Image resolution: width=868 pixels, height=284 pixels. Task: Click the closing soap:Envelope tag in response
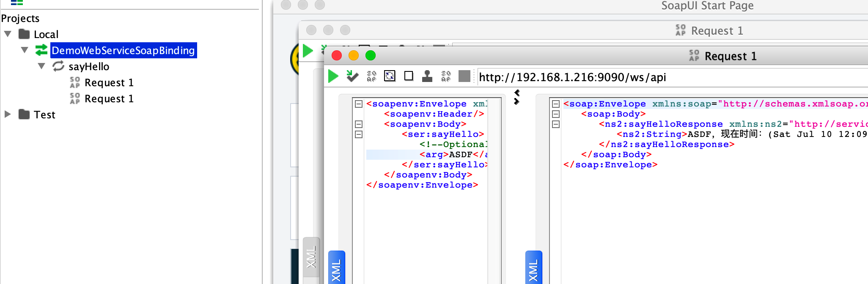point(610,165)
